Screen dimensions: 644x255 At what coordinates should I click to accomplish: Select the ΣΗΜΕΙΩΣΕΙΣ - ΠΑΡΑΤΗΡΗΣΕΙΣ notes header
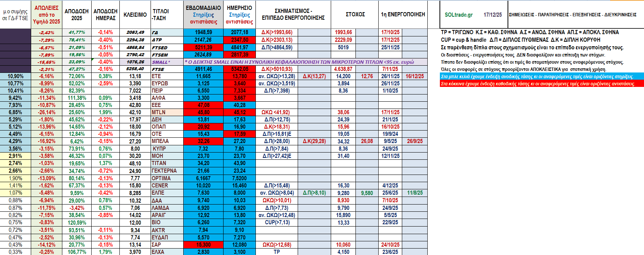coord(573,15)
